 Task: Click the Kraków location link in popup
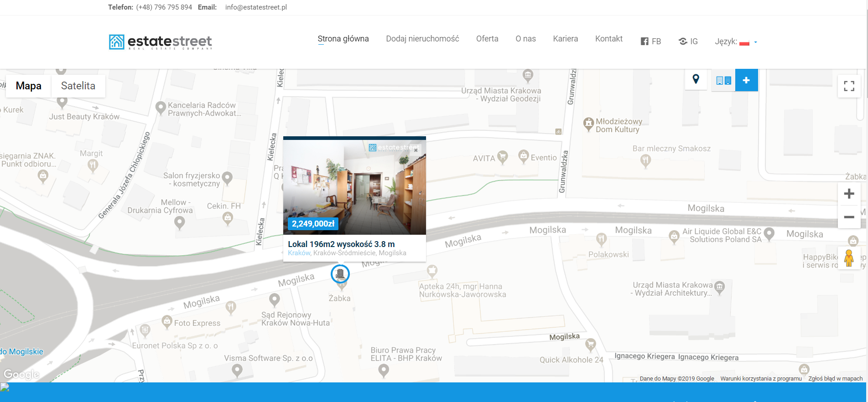point(299,253)
